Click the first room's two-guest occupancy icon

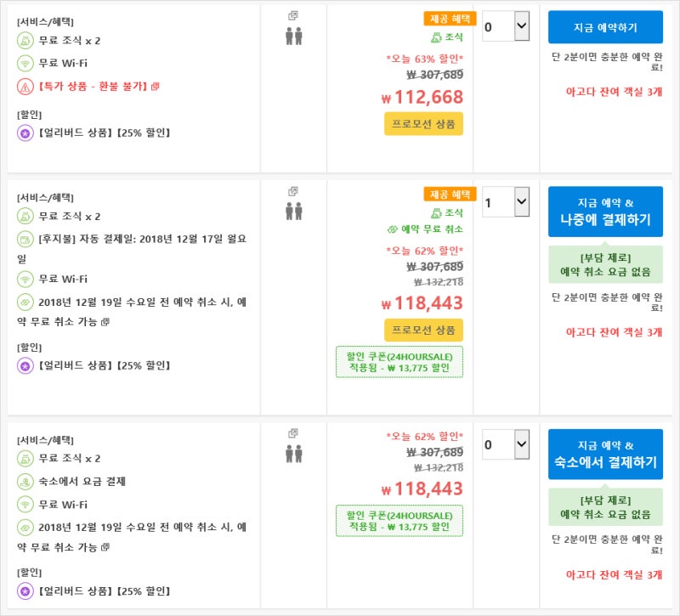click(294, 36)
